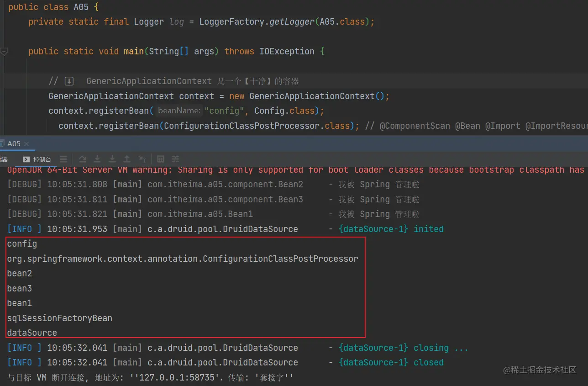Click the Trace Current Stream Chain icon
Screen dimensions: 588x386
175,159
